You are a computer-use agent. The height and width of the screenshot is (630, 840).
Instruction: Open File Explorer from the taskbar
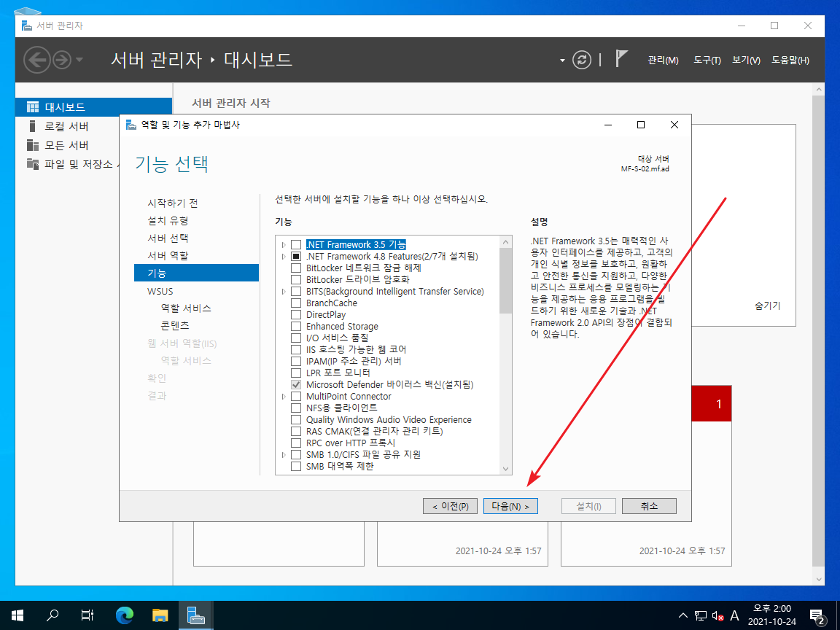pyautogui.click(x=160, y=615)
